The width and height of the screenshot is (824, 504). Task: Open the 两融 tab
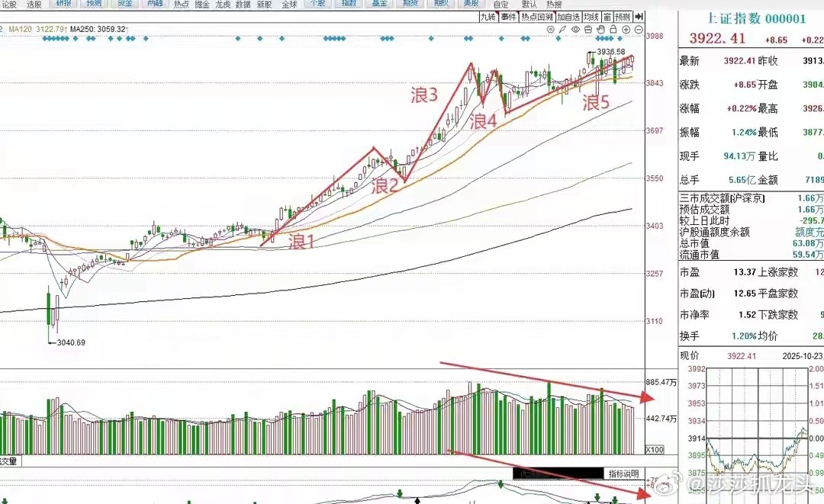pos(154,3)
